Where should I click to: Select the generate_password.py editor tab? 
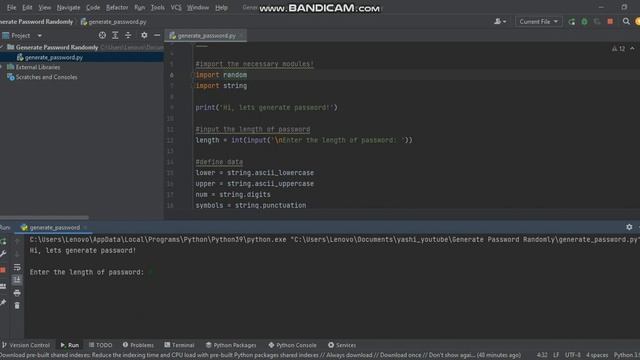tap(205, 36)
